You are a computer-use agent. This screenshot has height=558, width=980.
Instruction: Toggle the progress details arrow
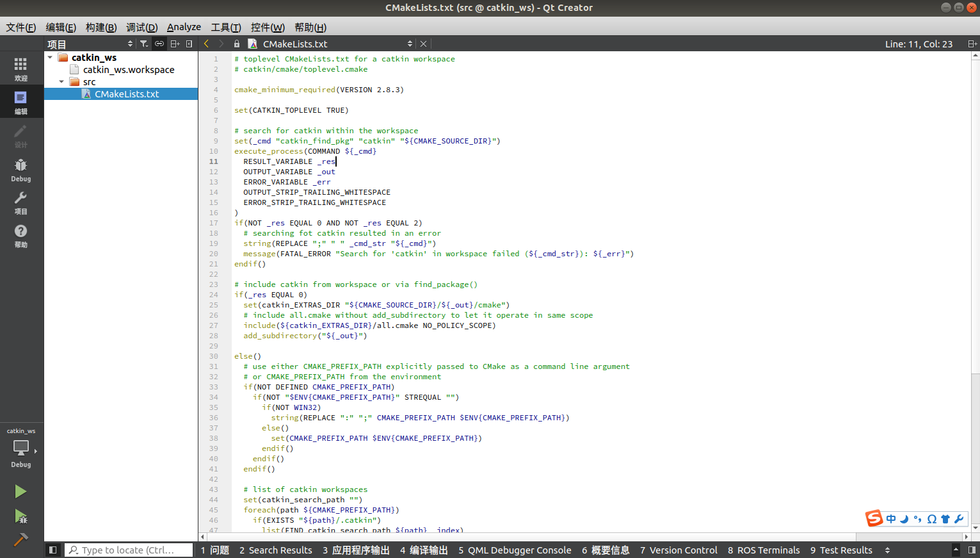pos(956,550)
